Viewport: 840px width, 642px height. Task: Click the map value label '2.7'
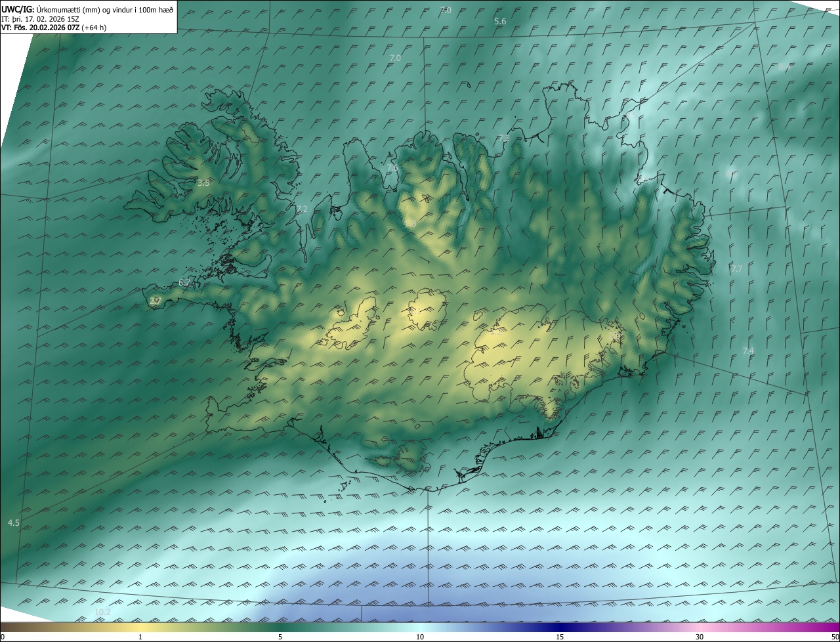155,301
